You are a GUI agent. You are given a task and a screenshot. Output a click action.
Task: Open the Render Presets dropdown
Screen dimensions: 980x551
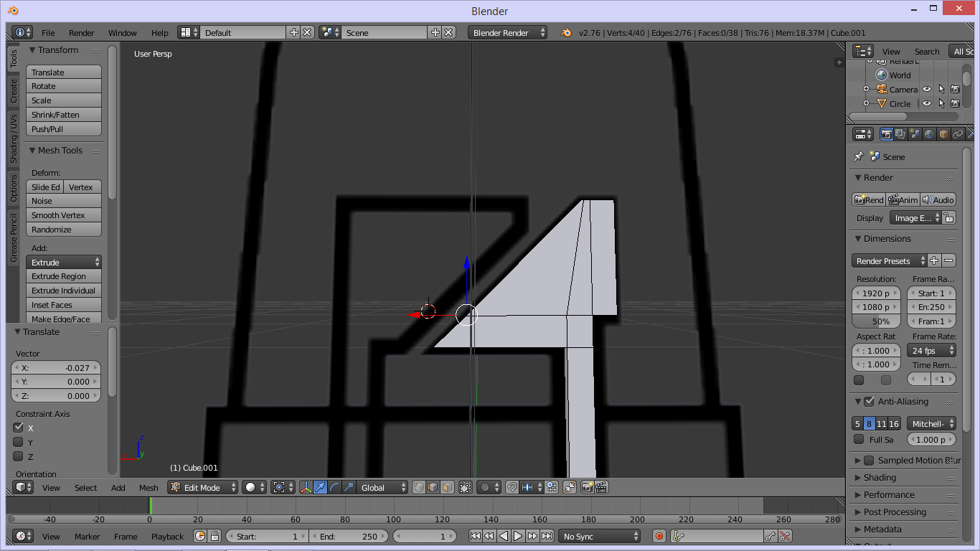889,260
